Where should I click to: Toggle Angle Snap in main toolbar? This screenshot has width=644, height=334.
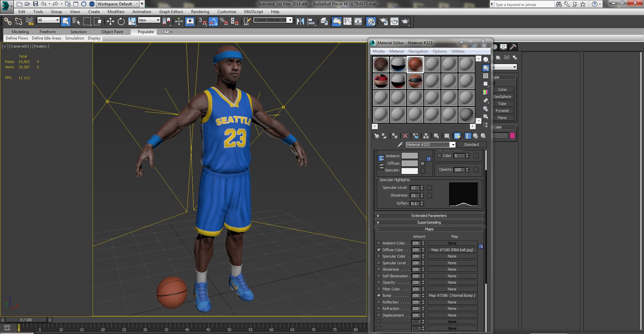tap(213, 21)
